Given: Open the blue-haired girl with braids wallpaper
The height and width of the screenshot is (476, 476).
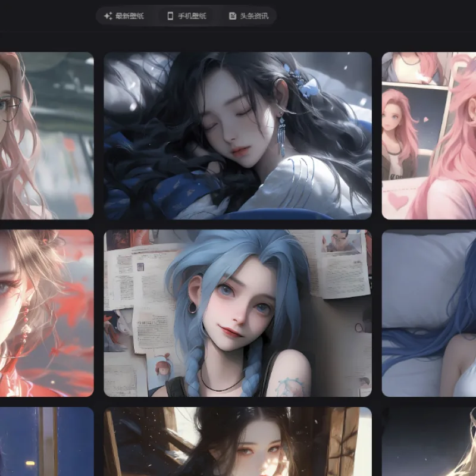Looking at the screenshot, I should (x=237, y=313).
